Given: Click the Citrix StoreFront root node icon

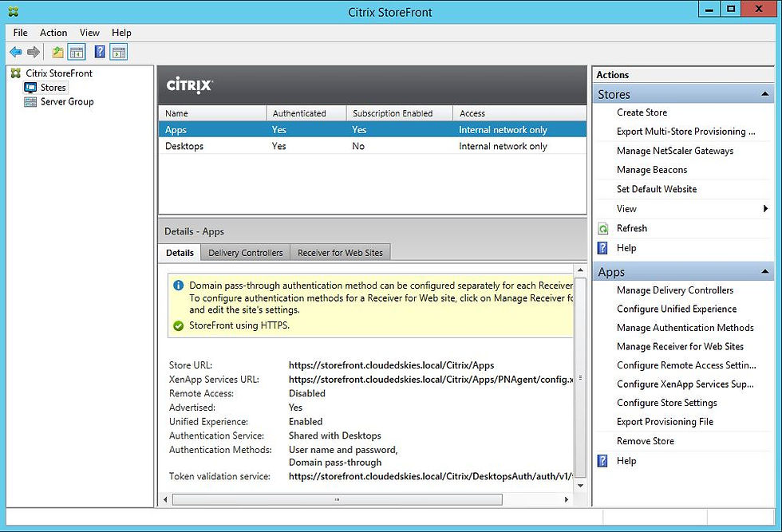Looking at the screenshot, I should [x=16, y=73].
